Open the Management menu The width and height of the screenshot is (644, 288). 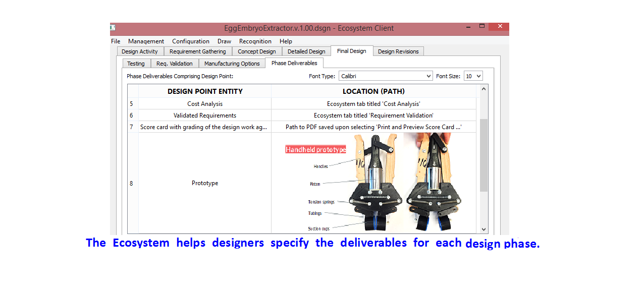pos(146,41)
